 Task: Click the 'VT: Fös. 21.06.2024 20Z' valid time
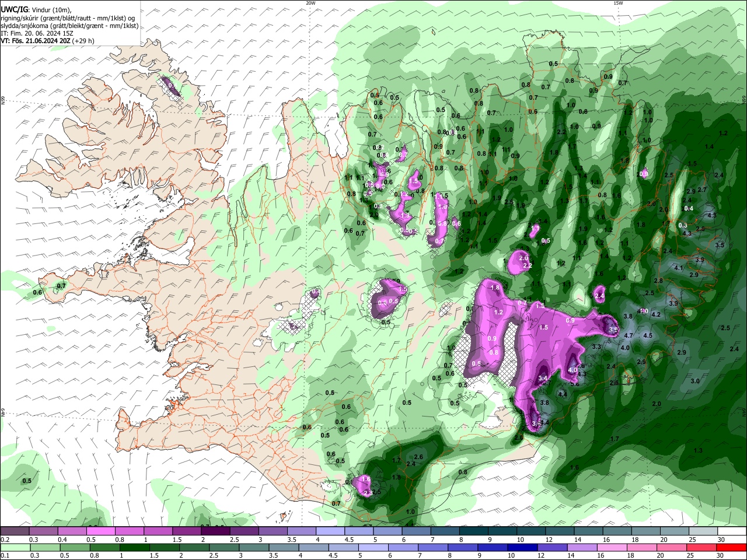(36, 41)
